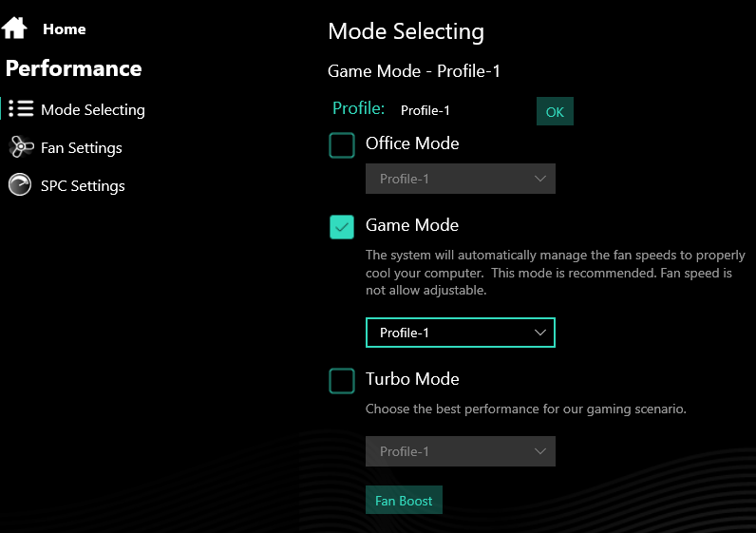This screenshot has height=533, width=756.
Task: Confirm the profile with OK button
Action: [x=555, y=111]
